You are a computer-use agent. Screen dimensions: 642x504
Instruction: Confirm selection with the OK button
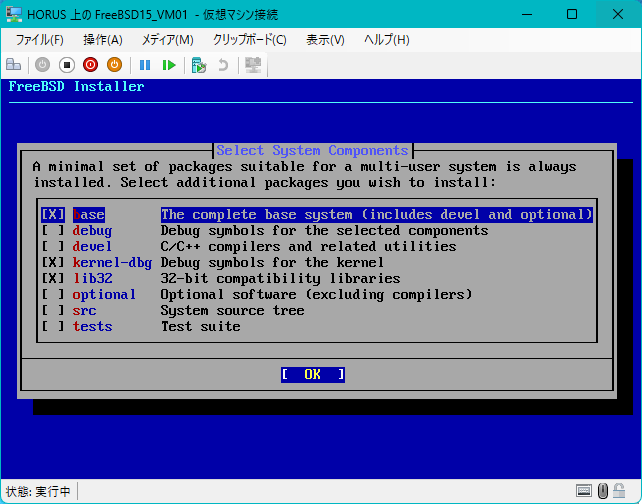tap(313, 374)
